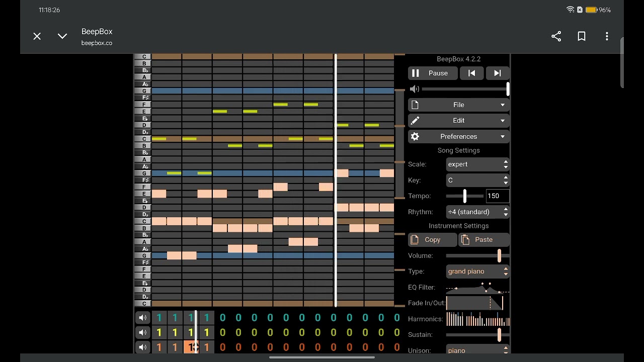
Task: Mute the orange channel
Action: point(143,347)
